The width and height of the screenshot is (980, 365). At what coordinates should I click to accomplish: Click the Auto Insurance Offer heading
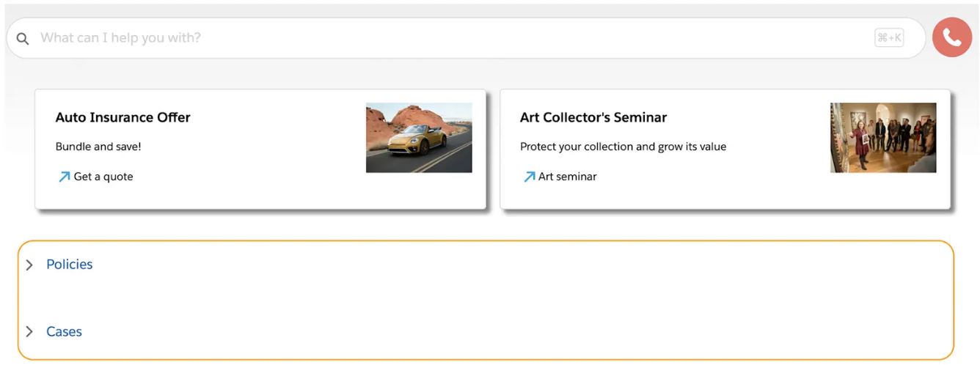click(x=122, y=117)
